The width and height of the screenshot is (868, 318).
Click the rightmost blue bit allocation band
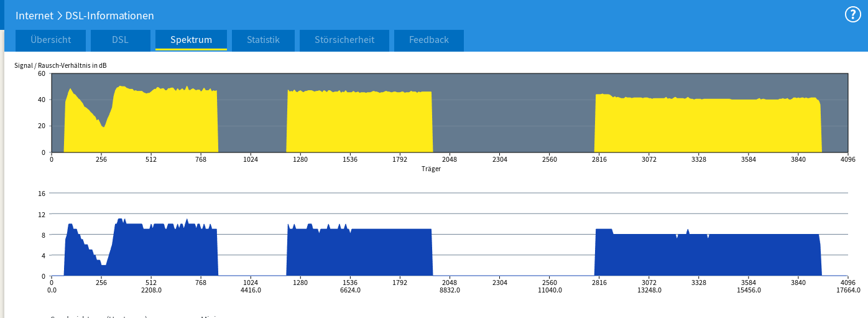click(708, 256)
